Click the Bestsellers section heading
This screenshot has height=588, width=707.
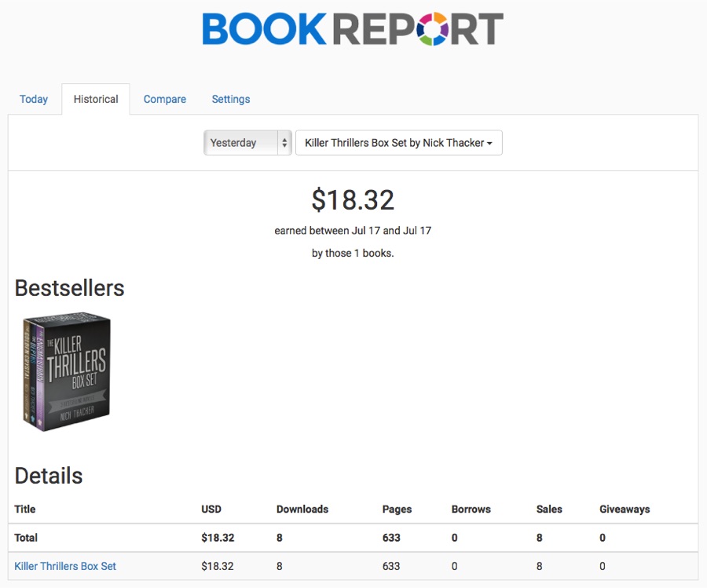tap(70, 288)
